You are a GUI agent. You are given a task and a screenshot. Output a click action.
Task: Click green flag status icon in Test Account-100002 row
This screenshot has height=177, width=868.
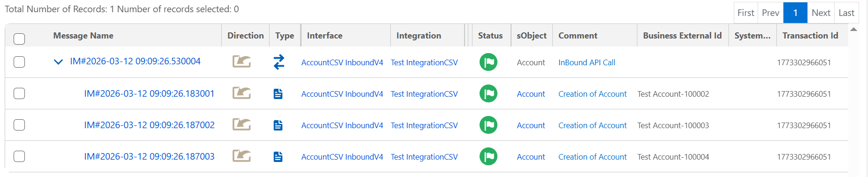(488, 93)
